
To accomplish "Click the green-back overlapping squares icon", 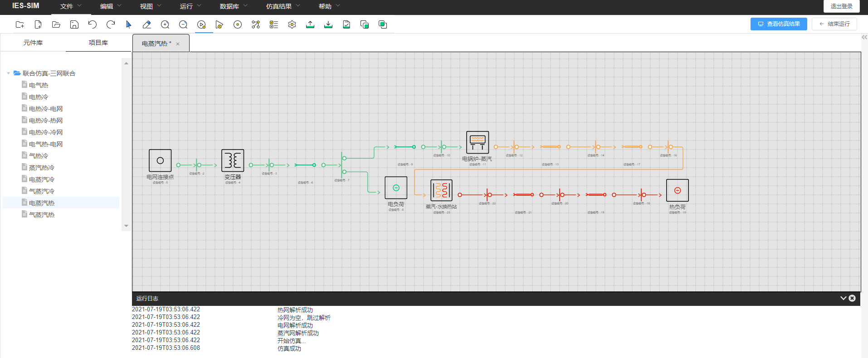I will coord(383,24).
